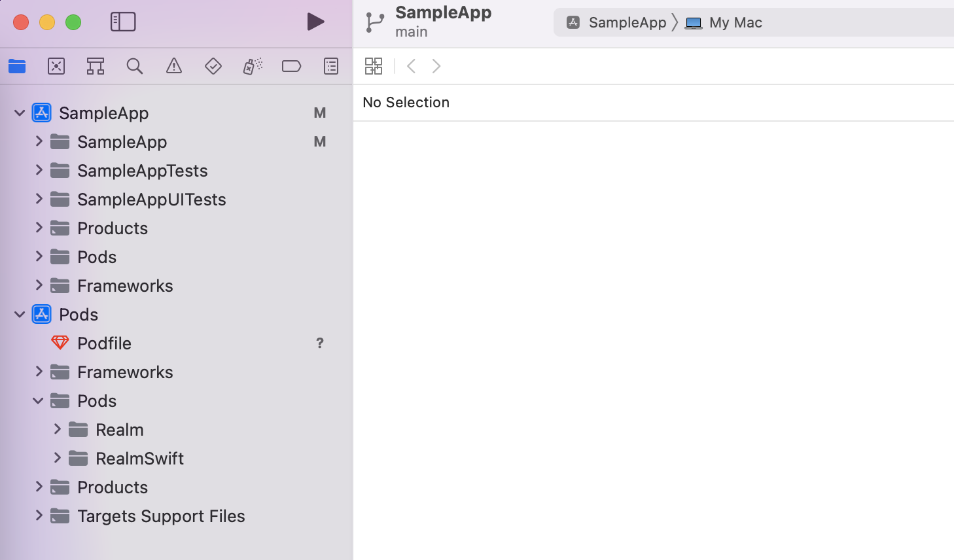Select the SampleApp folder label beneath the project root
The width and height of the screenshot is (954, 560).
pyautogui.click(x=122, y=142)
